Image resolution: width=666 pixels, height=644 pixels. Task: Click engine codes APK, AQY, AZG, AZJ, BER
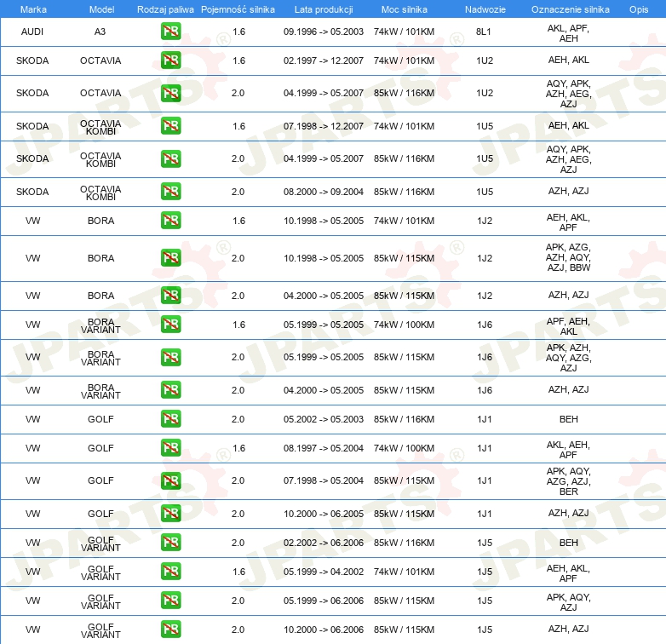pos(568,481)
